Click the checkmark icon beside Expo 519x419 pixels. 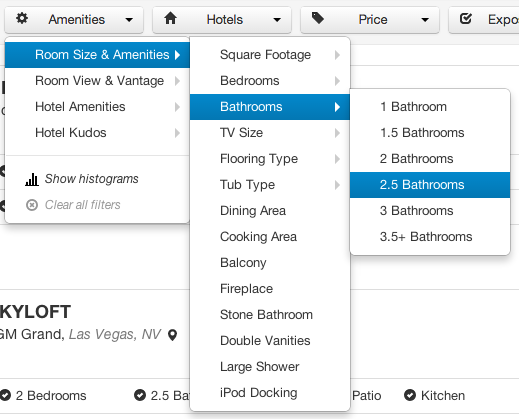465,19
